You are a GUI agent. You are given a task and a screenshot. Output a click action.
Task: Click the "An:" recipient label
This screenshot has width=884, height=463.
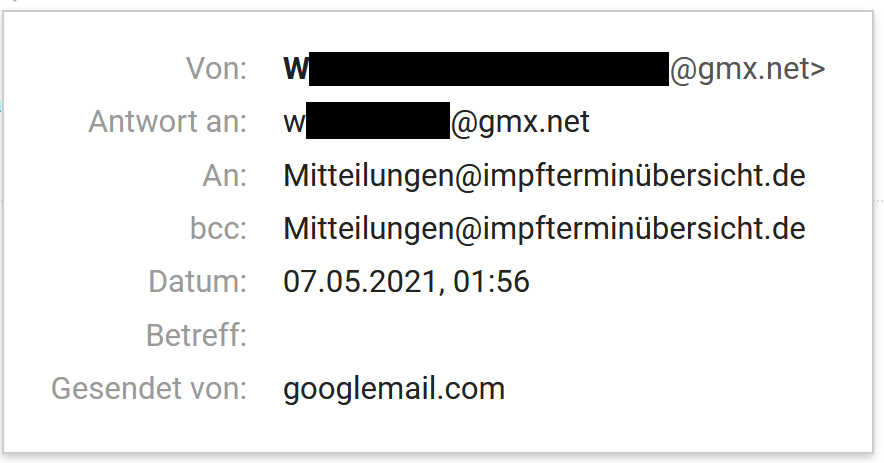pos(224,176)
